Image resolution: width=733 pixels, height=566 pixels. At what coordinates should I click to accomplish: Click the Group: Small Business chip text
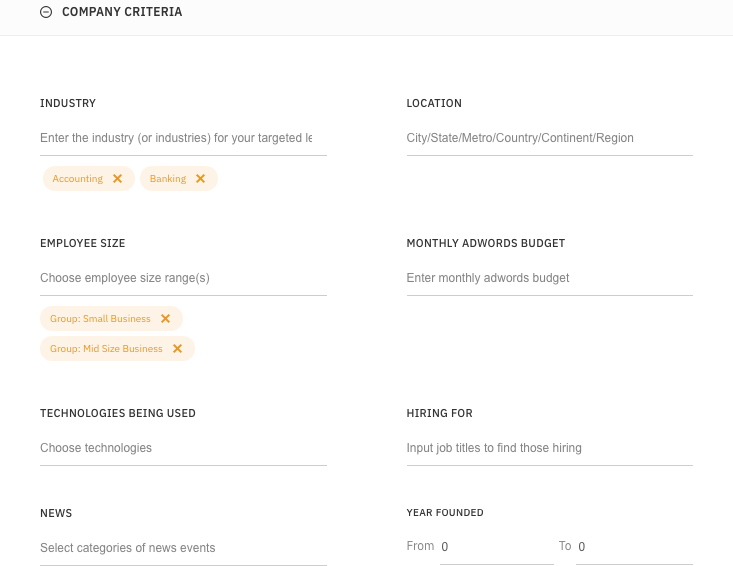[x=100, y=319]
